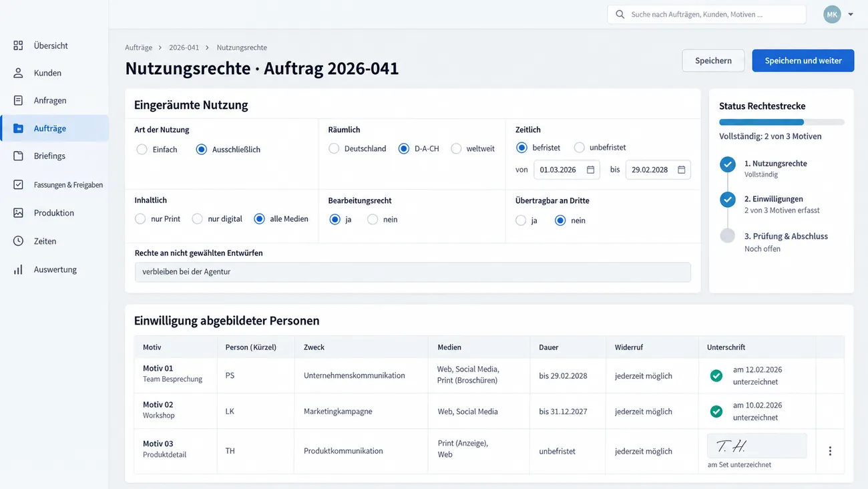
Task: Click 'Unternehmenskommunikation' purpose cell
Action: click(361, 375)
